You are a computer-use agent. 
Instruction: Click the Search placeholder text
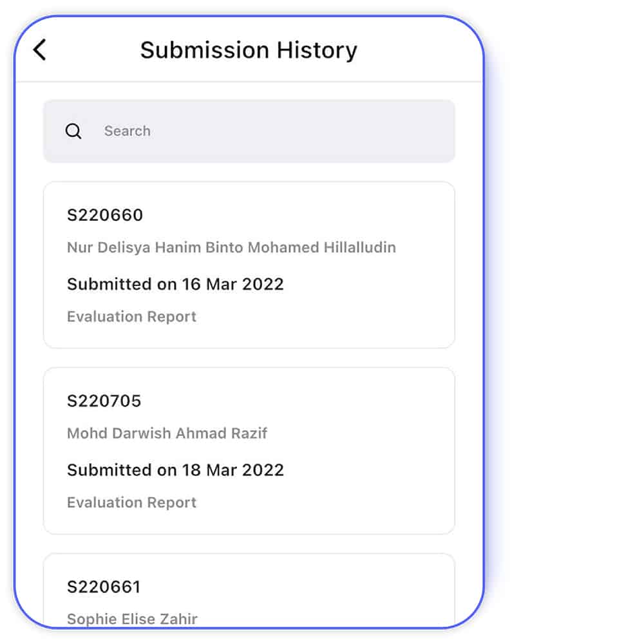pyautogui.click(x=128, y=131)
